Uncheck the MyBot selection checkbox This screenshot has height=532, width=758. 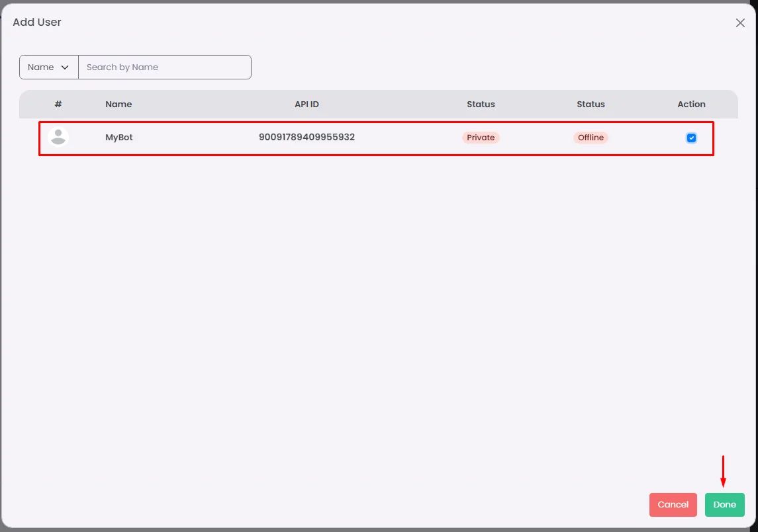coord(690,138)
